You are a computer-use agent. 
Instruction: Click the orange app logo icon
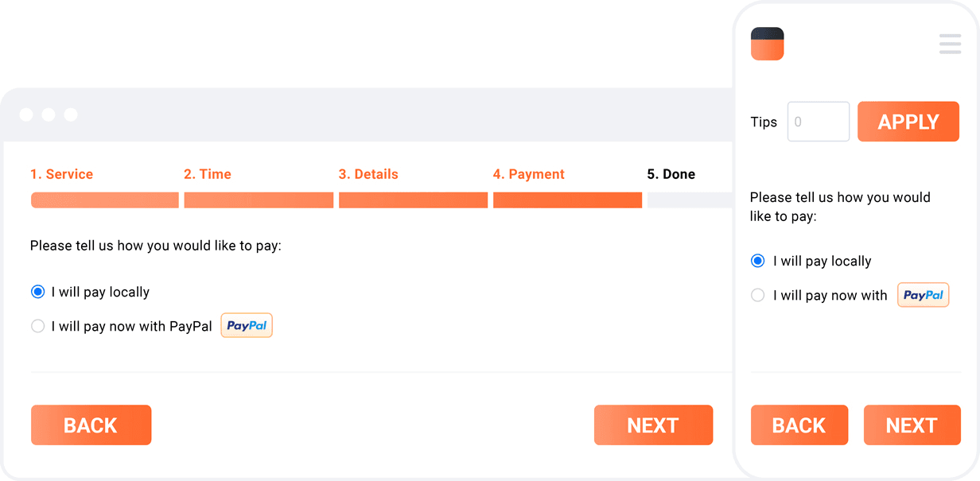point(767,44)
